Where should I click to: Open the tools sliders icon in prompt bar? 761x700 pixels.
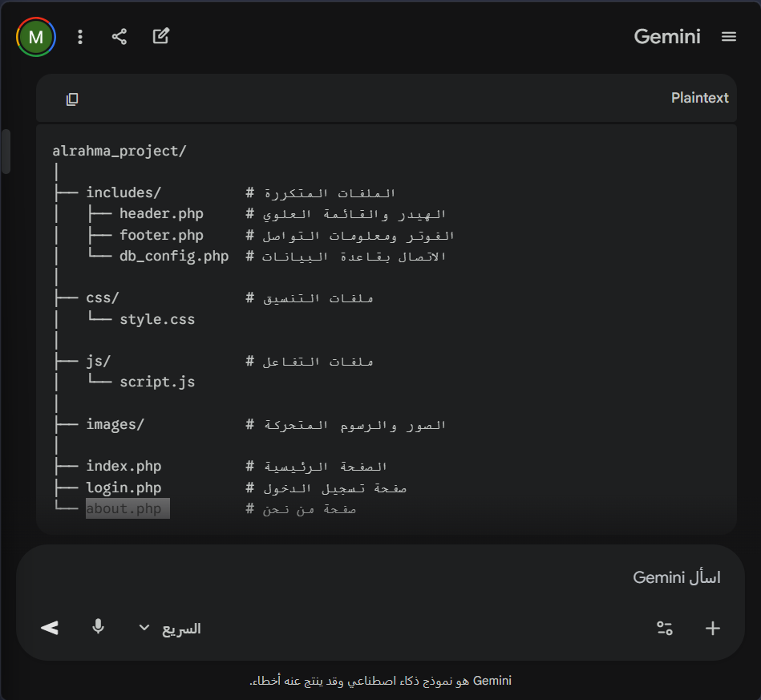[x=664, y=628]
